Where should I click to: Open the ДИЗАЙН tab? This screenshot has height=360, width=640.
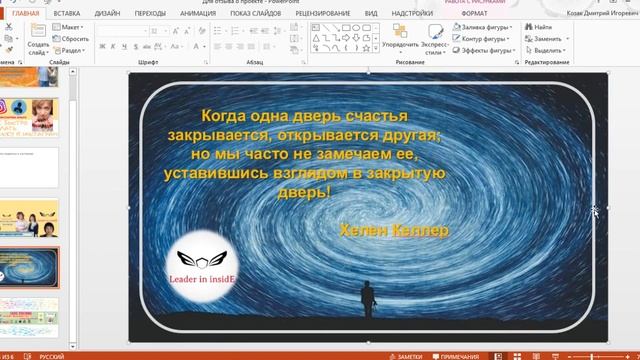click(x=107, y=13)
